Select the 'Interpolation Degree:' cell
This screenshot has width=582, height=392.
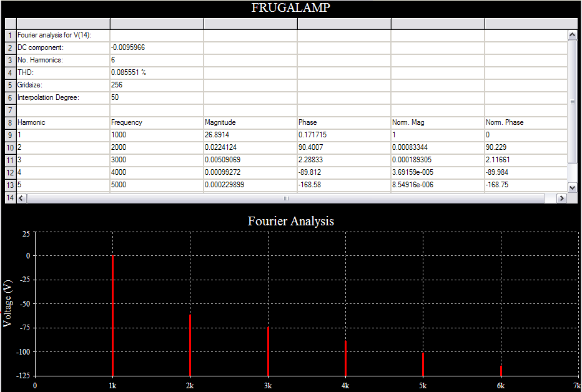(x=63, y=98)
